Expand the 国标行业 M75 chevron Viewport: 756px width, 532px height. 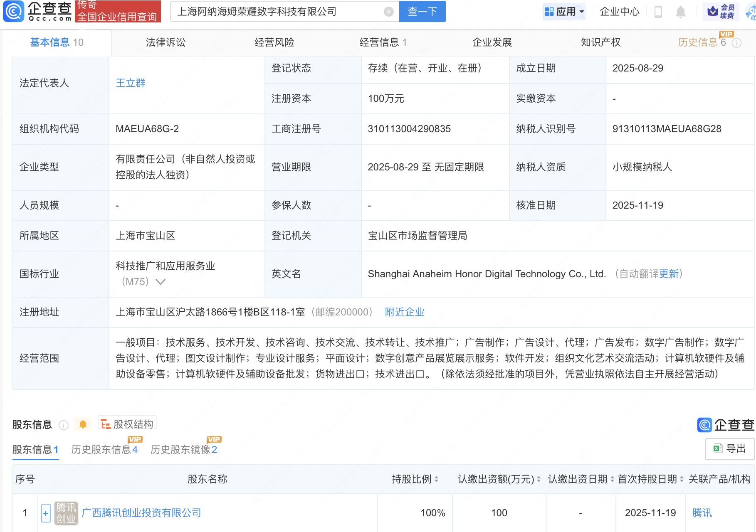(161, 282)
